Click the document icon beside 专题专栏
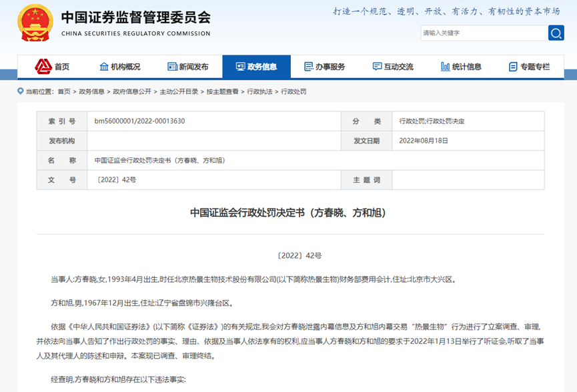This screenshot has width=577, height=392. (513, 67)
